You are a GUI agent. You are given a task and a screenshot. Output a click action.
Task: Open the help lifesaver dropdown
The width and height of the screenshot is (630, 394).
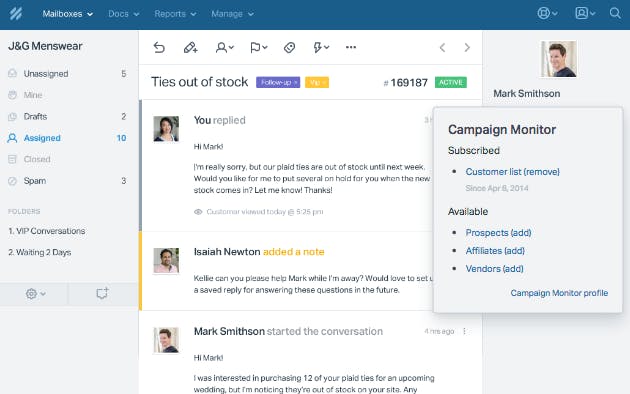[547, 13]
